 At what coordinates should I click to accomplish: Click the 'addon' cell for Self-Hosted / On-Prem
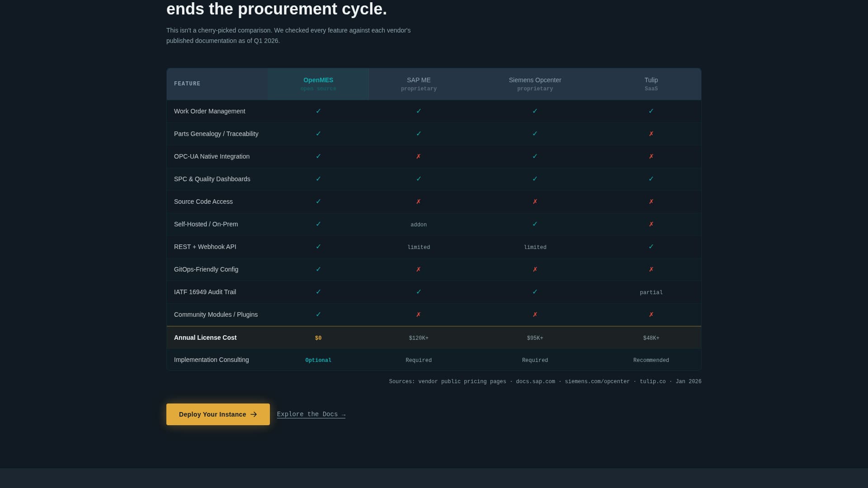click(419, 225)
